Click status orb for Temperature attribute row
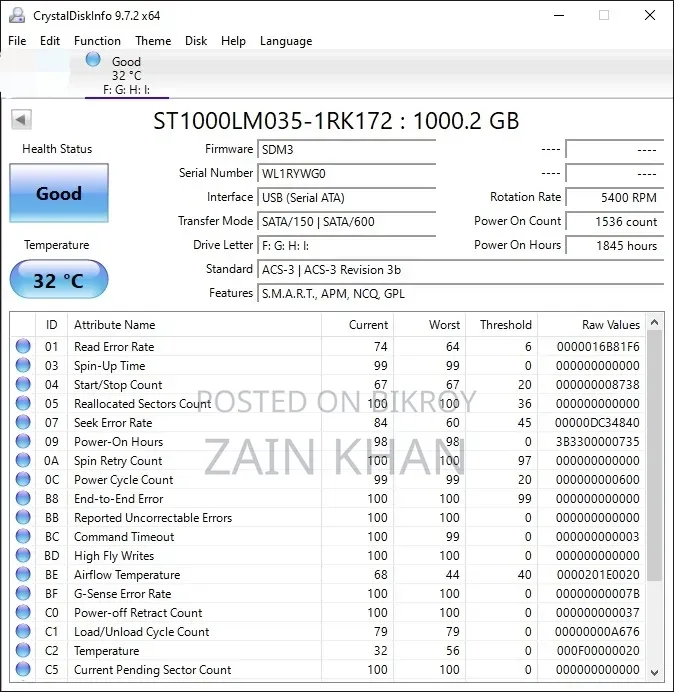 [x=23, y=650]
